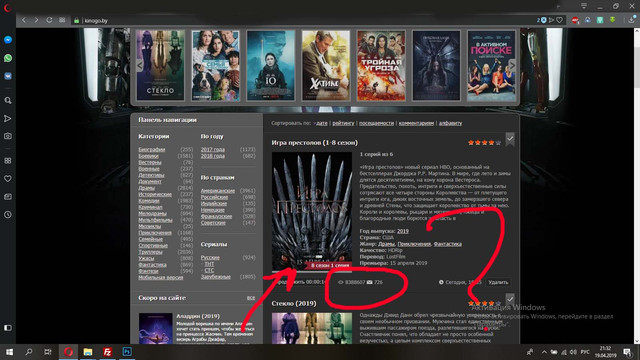Viewport: 640px width, 360px height.
Task: Open Facebook Messenger in Opera sidebar
Action: [x=8, y=40]
